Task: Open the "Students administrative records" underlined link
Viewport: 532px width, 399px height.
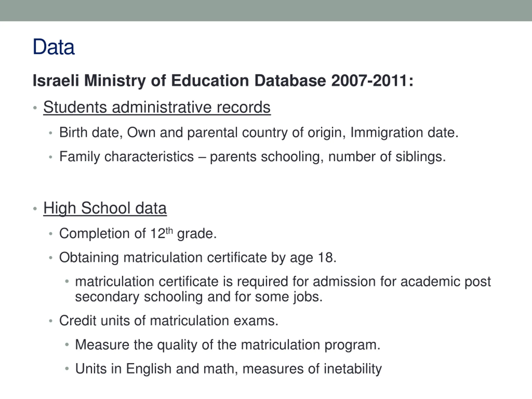Action: coord(157,107)
